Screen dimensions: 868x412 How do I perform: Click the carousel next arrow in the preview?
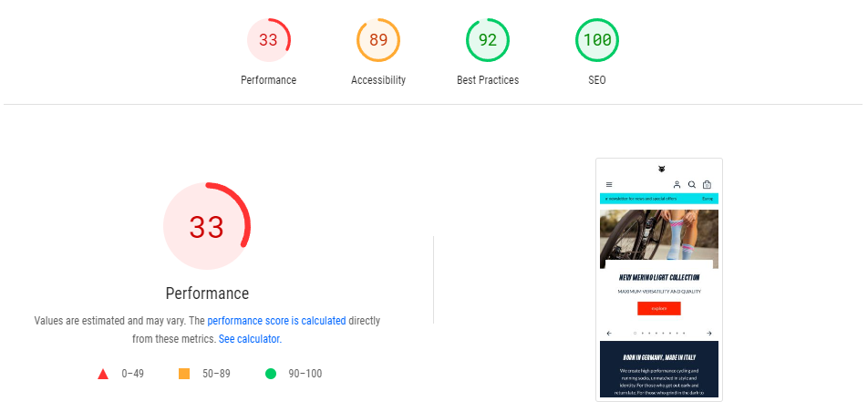709,334
